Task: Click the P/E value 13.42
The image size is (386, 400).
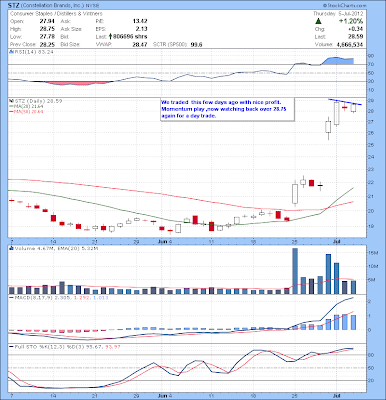Action: (x=140, y=21)
